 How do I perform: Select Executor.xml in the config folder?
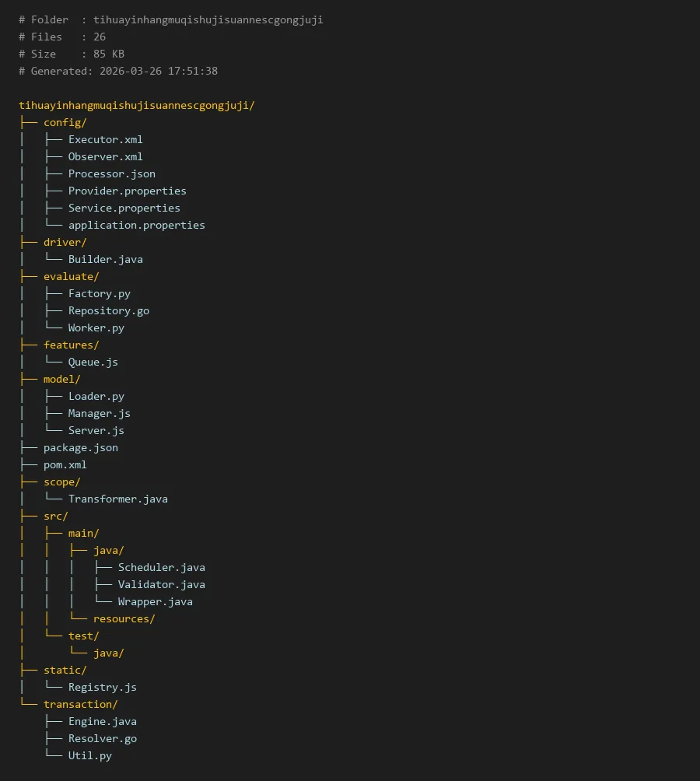105,140
